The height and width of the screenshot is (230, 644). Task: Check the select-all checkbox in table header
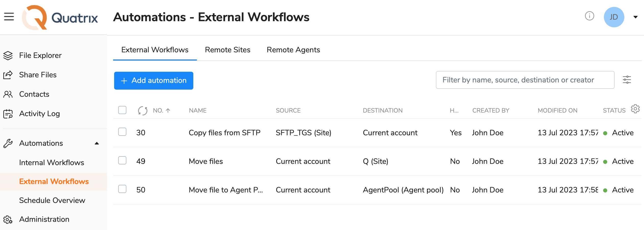click(x=122, y=110)
